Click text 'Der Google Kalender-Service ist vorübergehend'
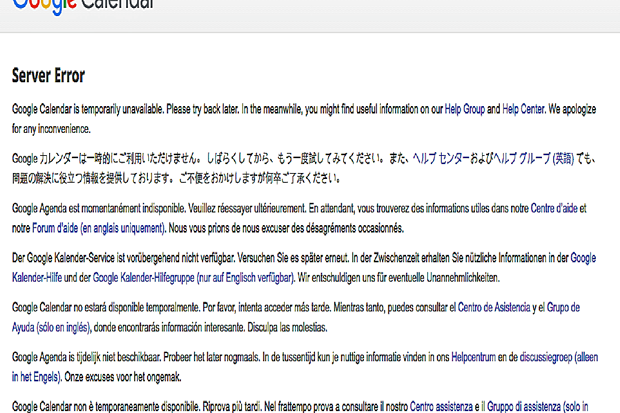 [96, 258]
